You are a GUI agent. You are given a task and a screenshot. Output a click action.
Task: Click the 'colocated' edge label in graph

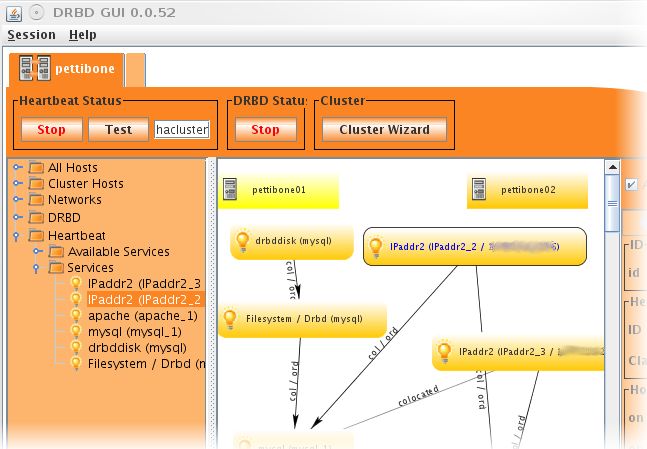click(x=418, y=395)
